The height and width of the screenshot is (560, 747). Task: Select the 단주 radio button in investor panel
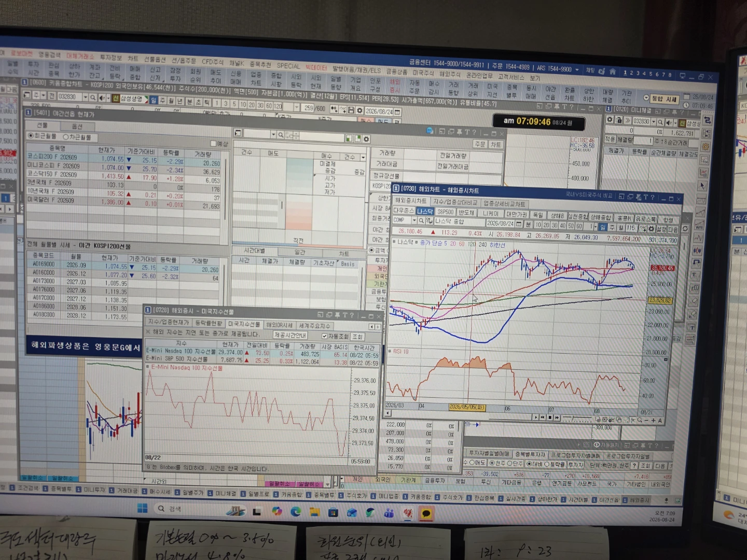[x=509, y=464]
